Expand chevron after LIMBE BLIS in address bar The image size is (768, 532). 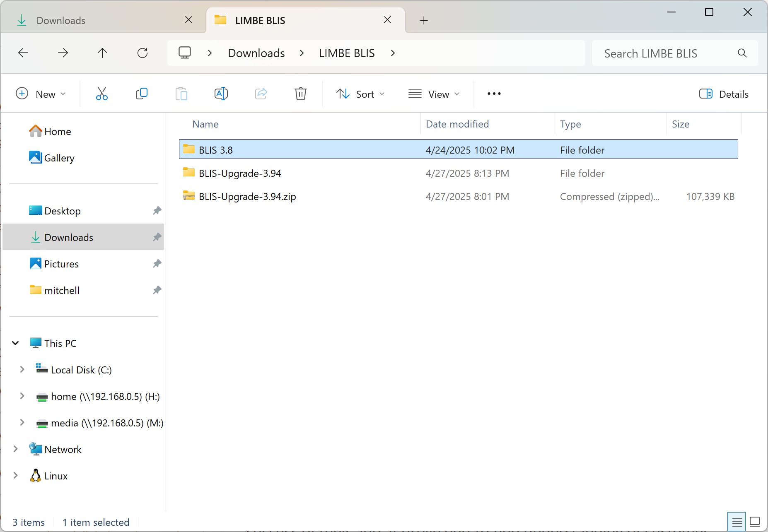coord(393,53)
